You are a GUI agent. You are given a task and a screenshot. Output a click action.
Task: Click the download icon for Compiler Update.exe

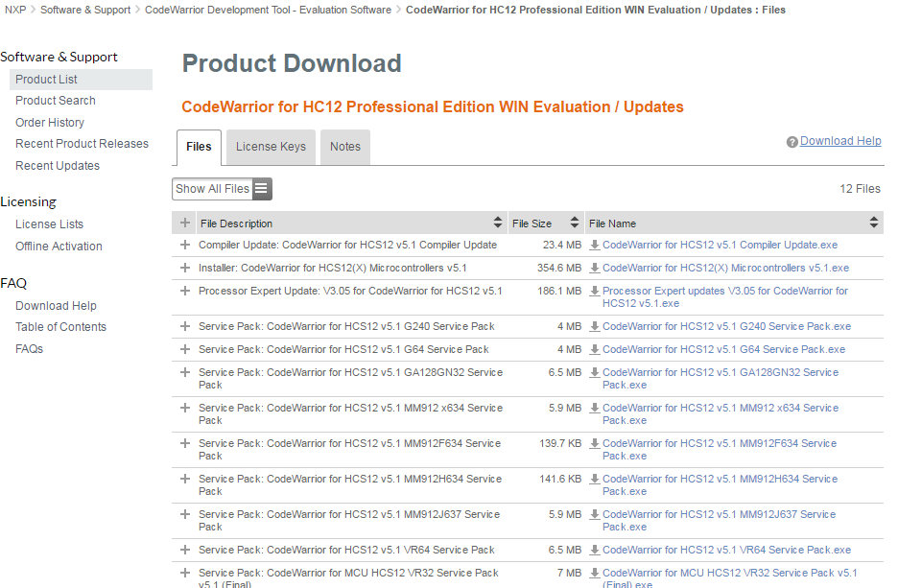595,246
